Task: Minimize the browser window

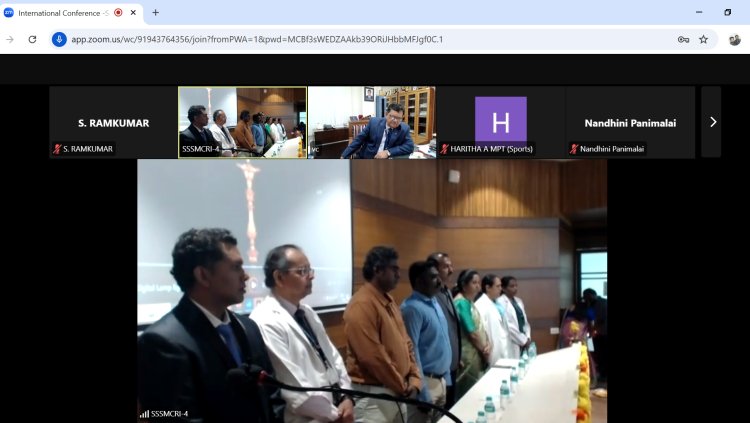Action: pos(699,12)
